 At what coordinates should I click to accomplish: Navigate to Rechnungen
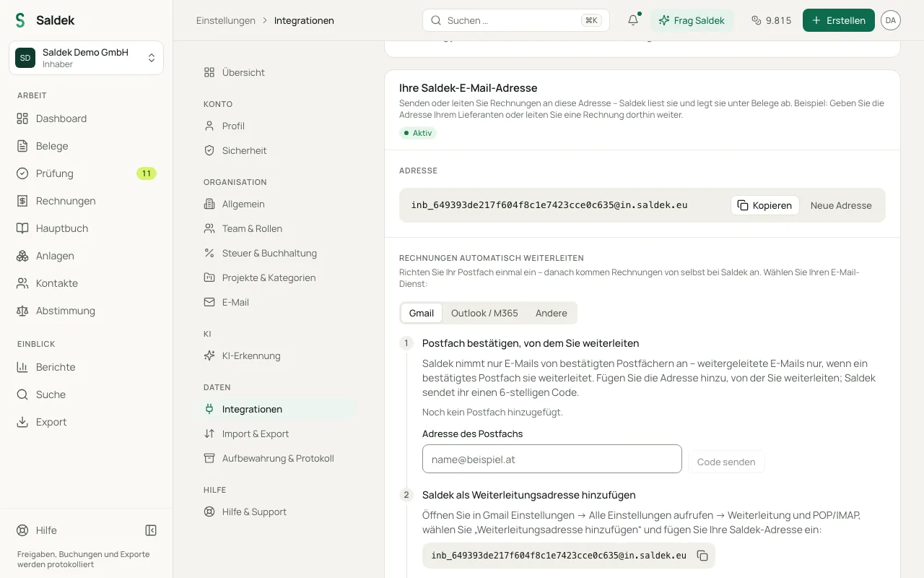(x=87, y=201)
